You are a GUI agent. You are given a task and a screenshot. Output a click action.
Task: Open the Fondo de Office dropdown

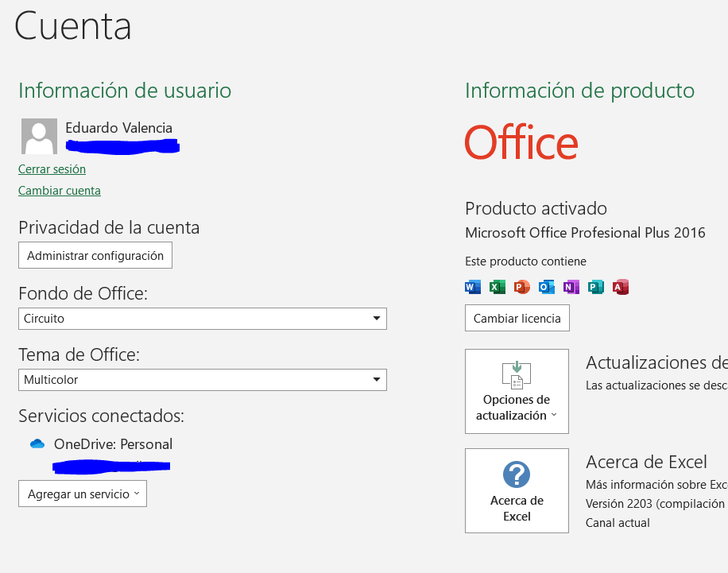click(x=203, y=319)
